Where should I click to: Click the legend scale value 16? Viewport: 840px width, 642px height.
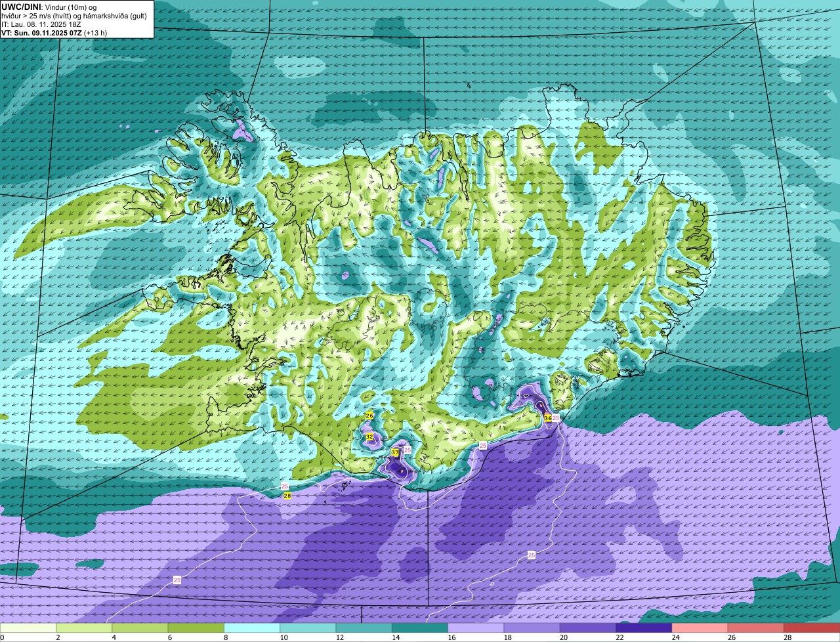point(451,637)
